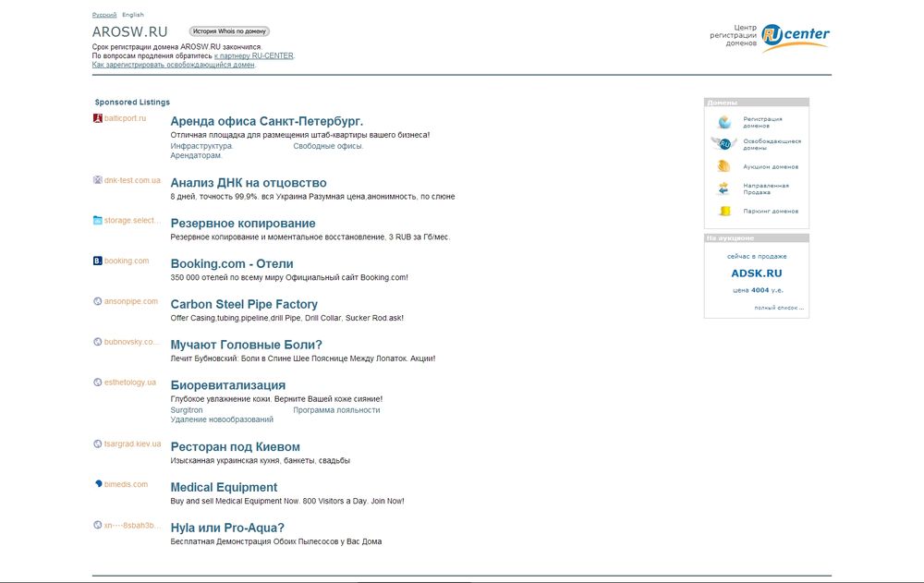Screen dimensions: 924x583
Task: Open Ресторан под Киевом listing
Action: 235,447
